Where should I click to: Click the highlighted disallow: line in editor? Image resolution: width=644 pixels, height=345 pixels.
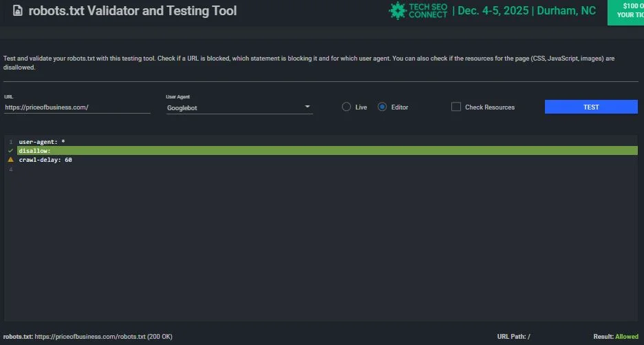(328, 151)
